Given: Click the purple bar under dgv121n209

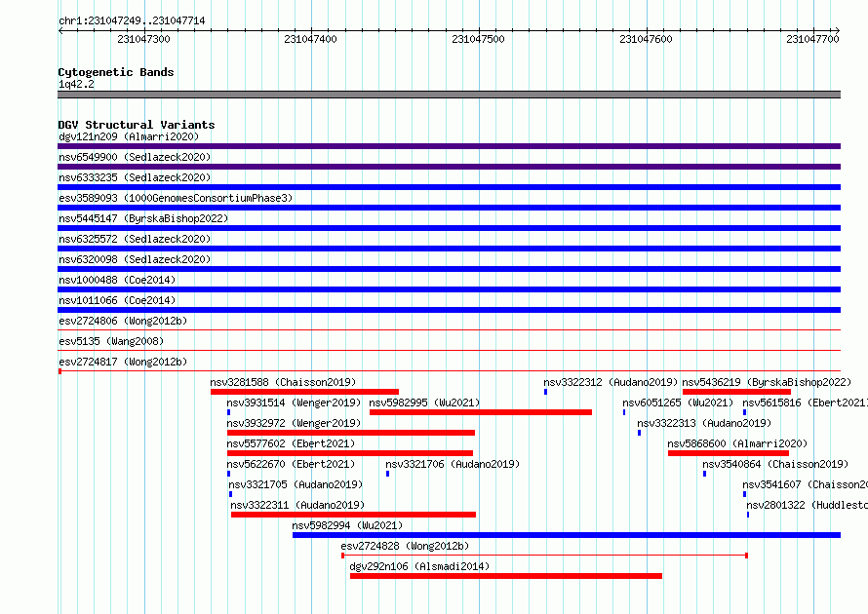Looking at the screenshot, I should pyautogui.click(x=449, y=146).
